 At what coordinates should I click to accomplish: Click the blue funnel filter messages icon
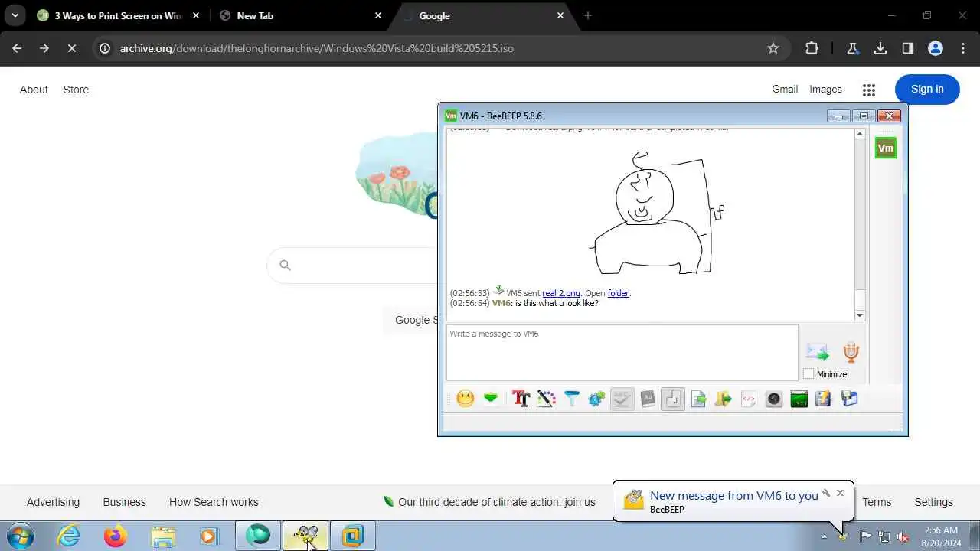(572, 398)
